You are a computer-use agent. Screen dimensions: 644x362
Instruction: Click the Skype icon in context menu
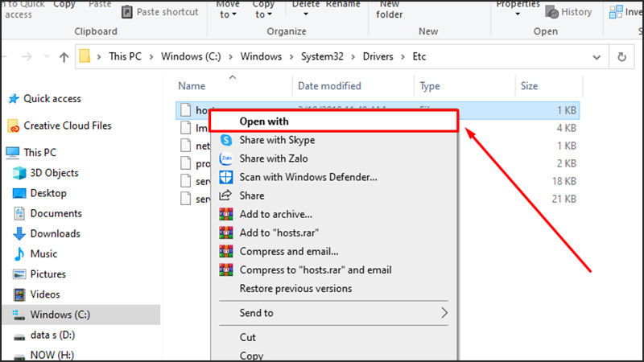click(226, 140)
